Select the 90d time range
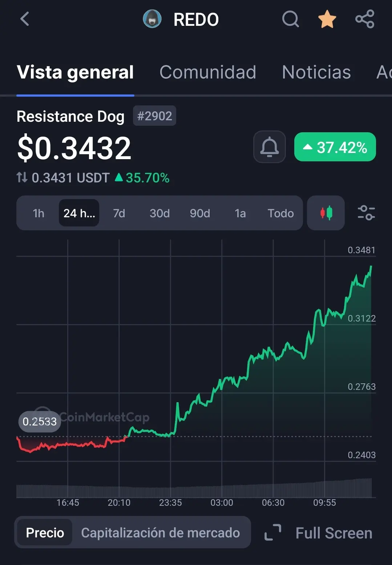The height and width of the screenshot is (565, 392). pyautogui.click(x=200, y=213)
